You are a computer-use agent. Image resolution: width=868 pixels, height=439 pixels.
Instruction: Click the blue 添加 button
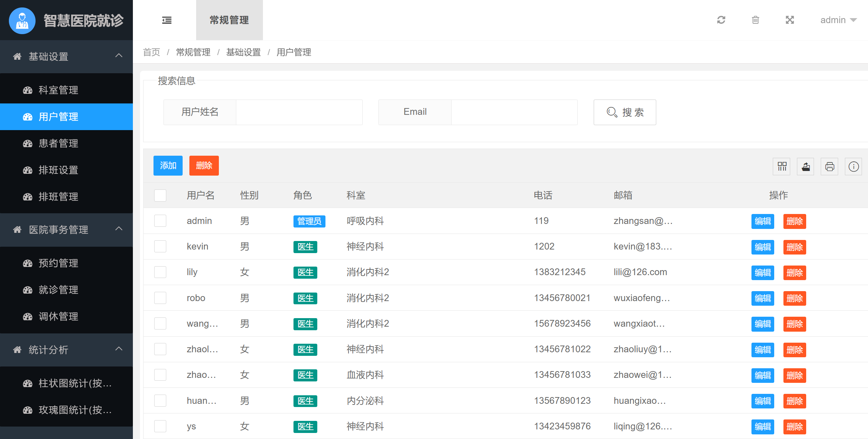[168, 166]
